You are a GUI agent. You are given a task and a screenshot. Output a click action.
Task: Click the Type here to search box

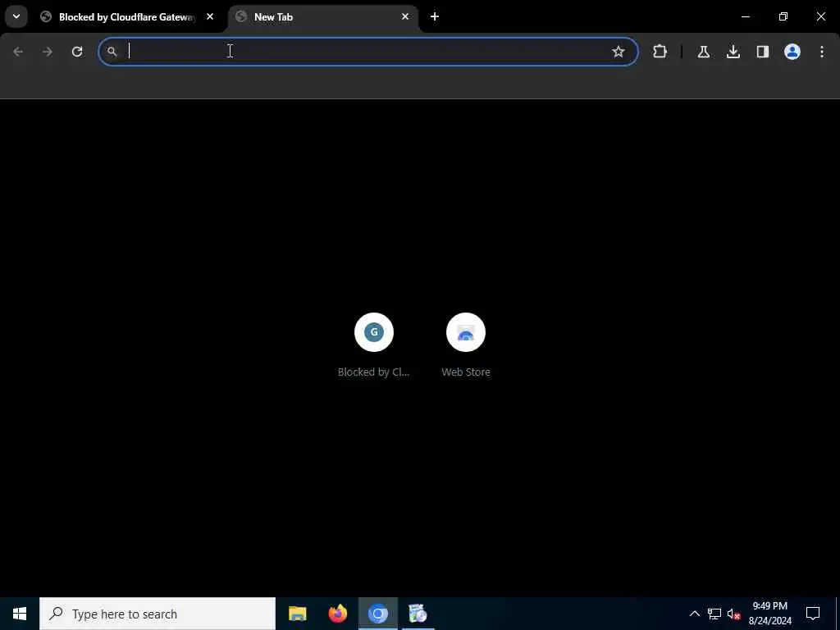(157, 614)
